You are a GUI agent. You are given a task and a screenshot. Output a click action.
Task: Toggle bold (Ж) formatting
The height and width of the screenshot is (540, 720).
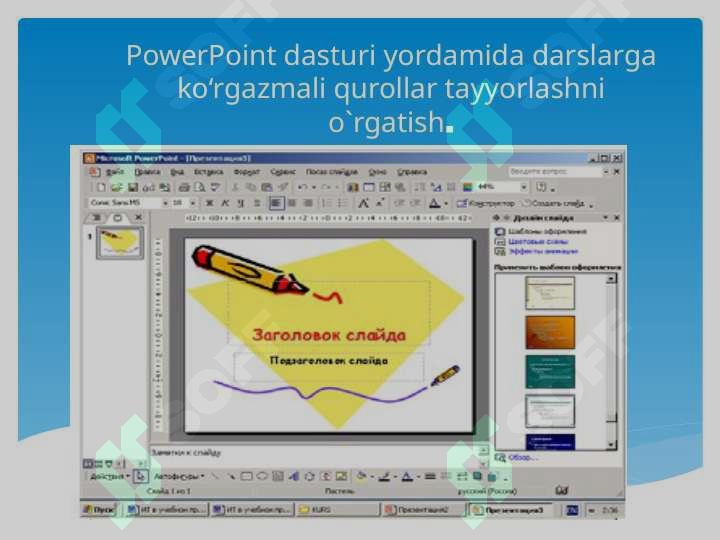pos(209,202)
